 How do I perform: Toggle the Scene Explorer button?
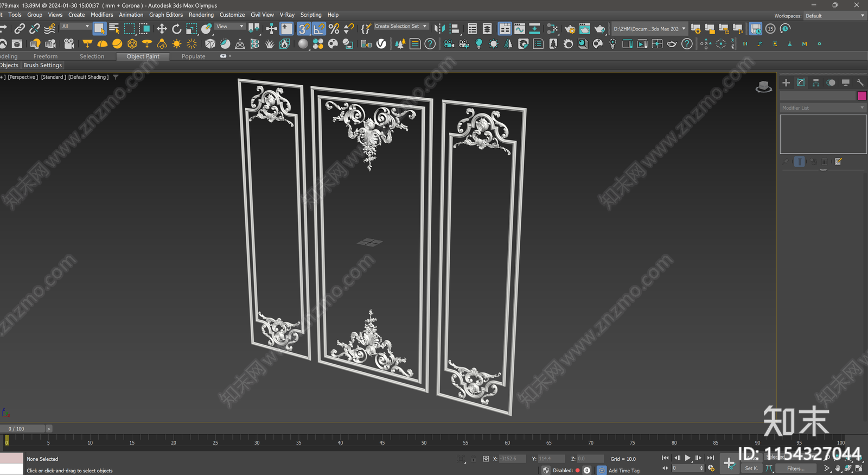tap(473, 28)
